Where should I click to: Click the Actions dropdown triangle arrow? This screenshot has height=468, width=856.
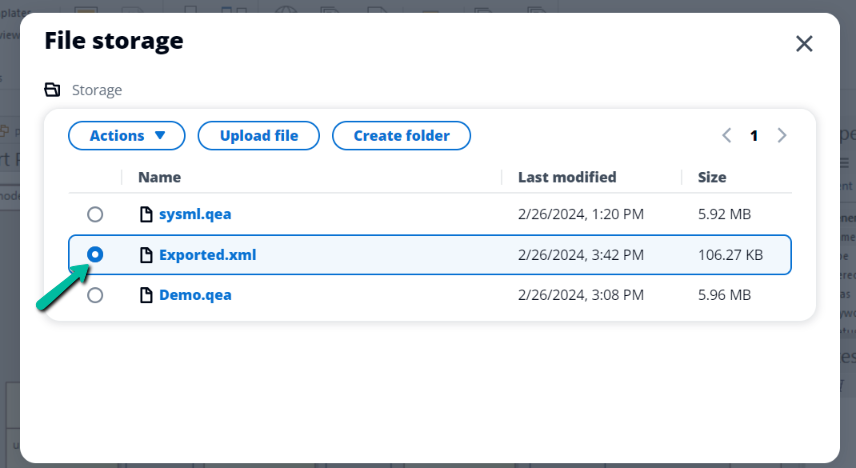tap(160, 135)
